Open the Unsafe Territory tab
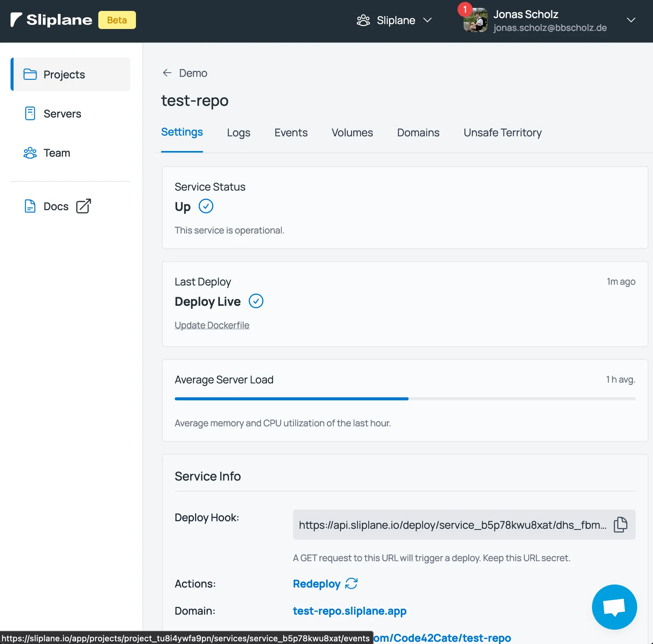The width and height of the screenshot is (653, 644). (x=502, y=133)
